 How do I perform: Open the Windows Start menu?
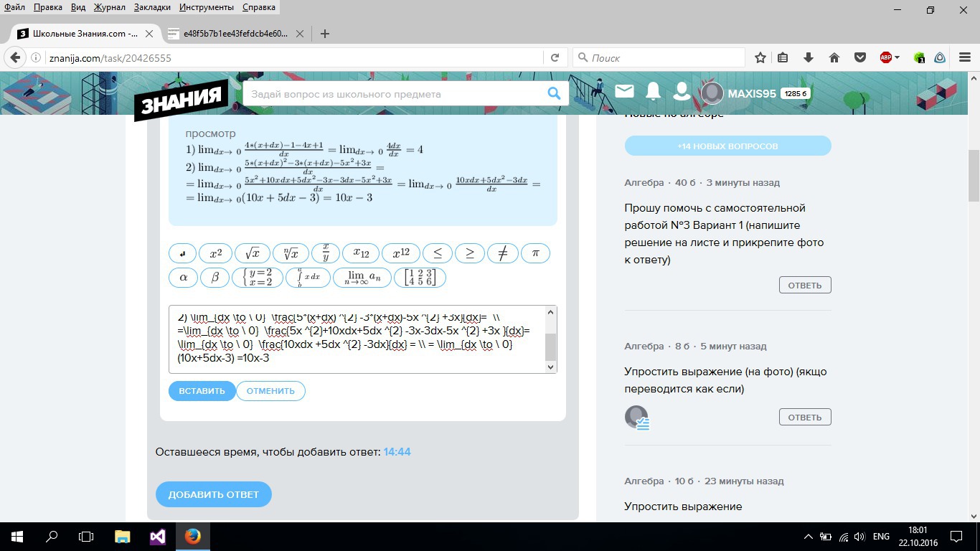[17, 537]
